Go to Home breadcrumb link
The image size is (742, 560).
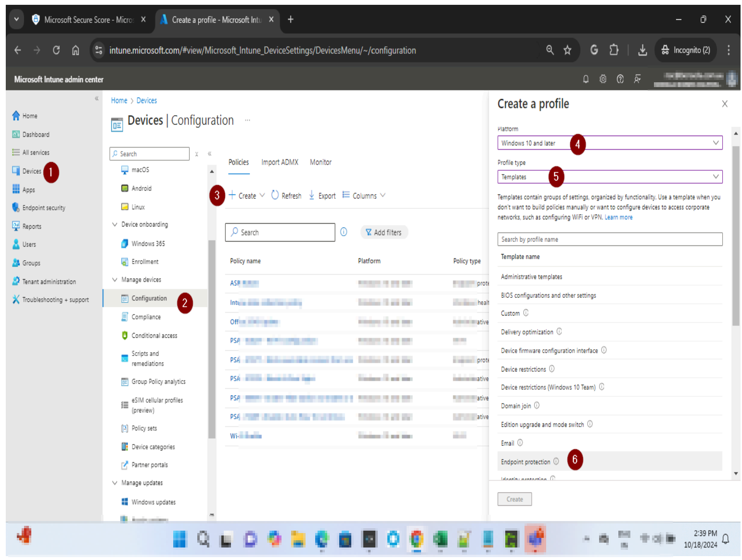[119, 101]
